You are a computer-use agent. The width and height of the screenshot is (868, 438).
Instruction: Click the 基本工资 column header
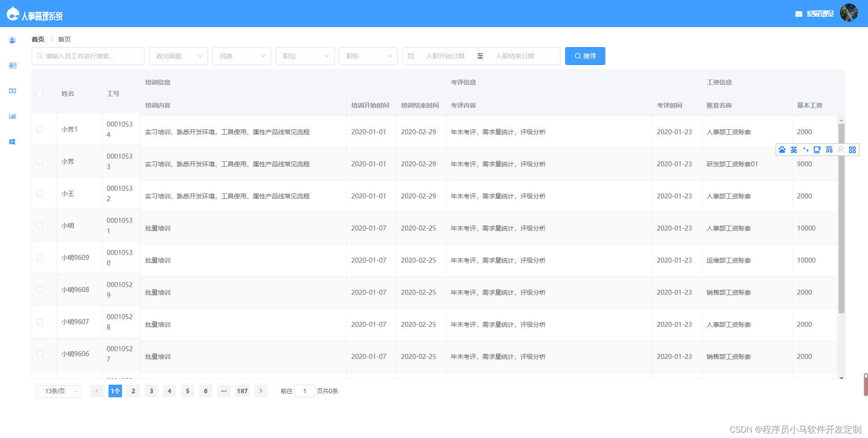click(810, 105)
